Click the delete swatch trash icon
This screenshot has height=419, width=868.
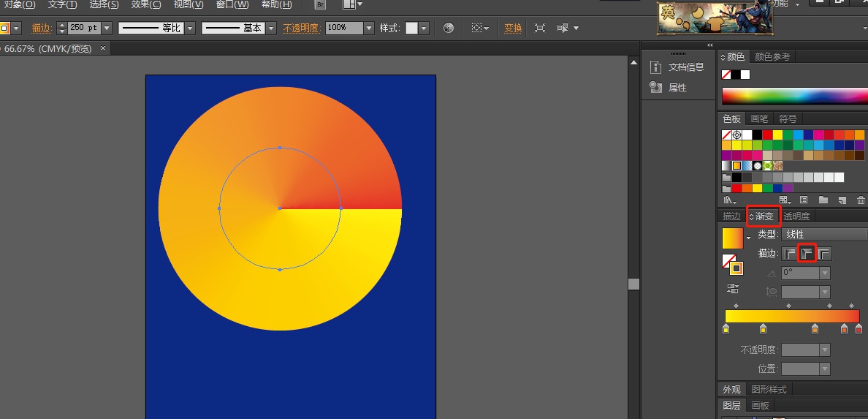click(x=860, y=200)
